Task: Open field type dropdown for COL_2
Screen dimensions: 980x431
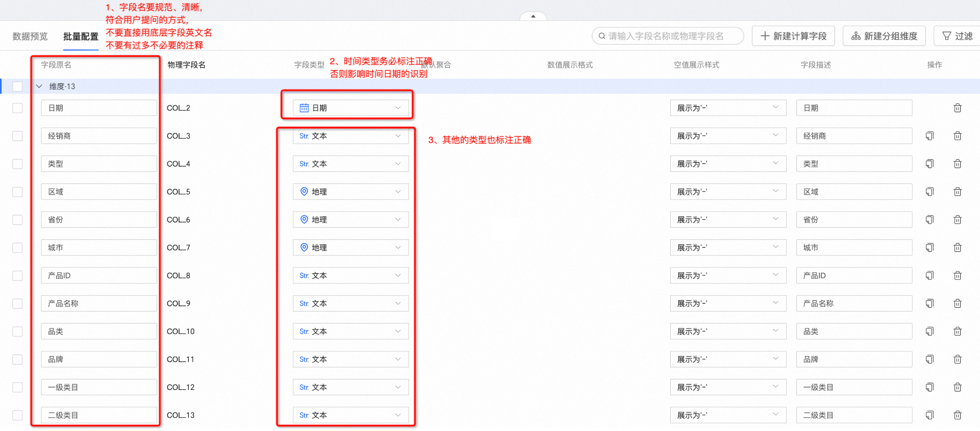Action: (x=351, y=108)
